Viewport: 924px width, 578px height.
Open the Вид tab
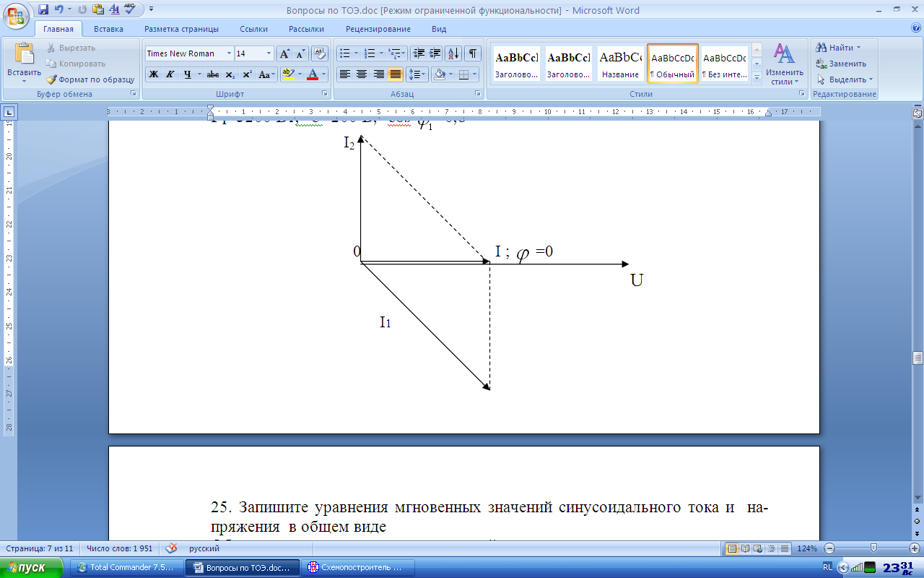pos(439,29)
